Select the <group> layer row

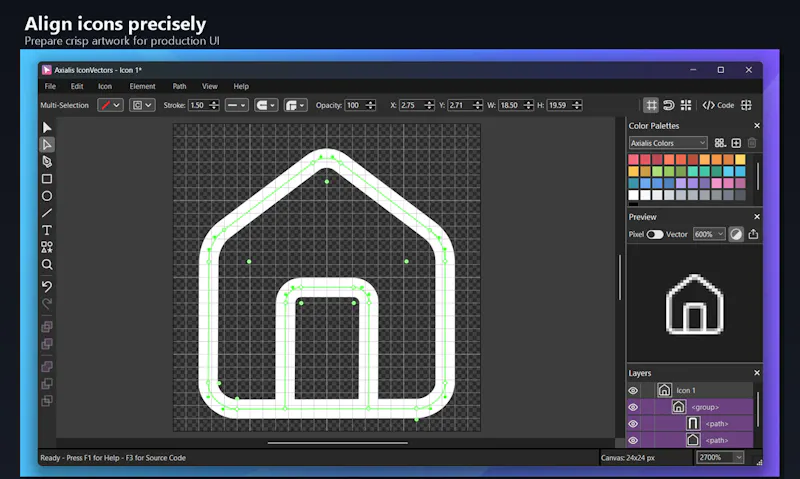click(x=690, y=407)
